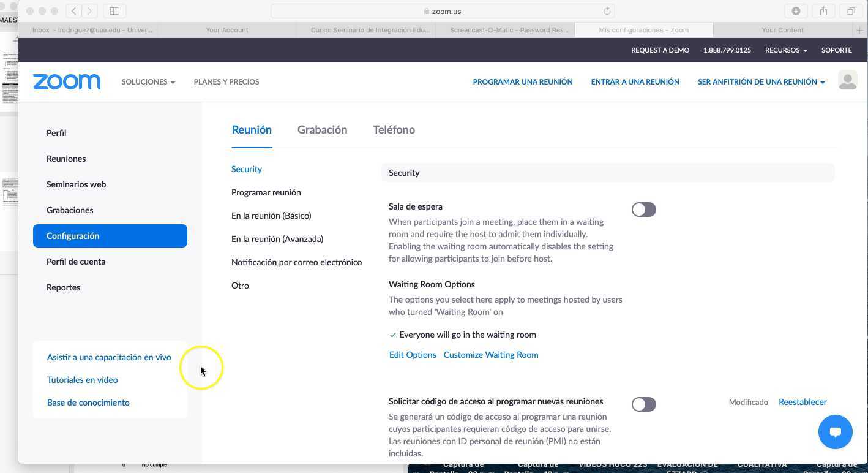
Task: Click the zoom.us address bar
Action: click(443, 11)
